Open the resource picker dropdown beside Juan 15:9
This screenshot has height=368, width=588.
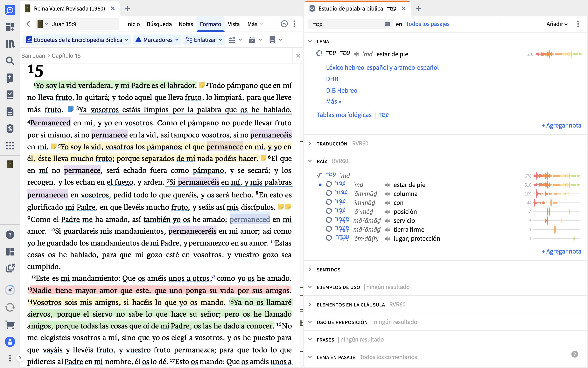[x=43, y=24]
